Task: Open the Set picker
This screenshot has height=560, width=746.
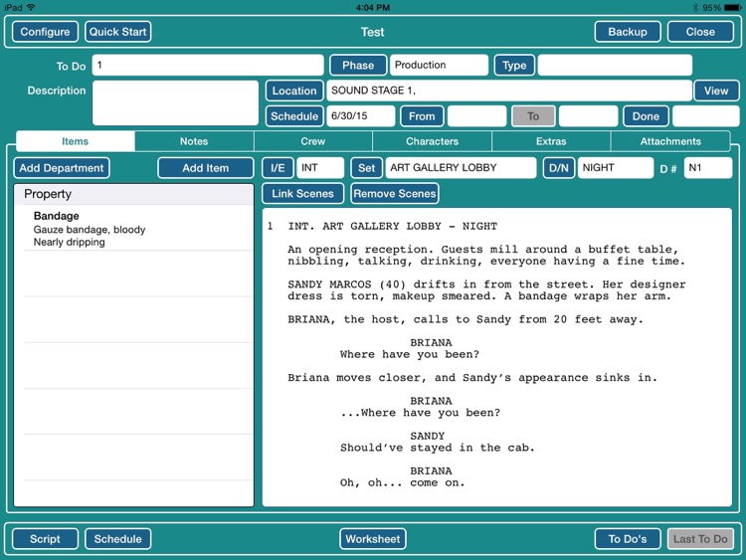Action: [366, 168]
